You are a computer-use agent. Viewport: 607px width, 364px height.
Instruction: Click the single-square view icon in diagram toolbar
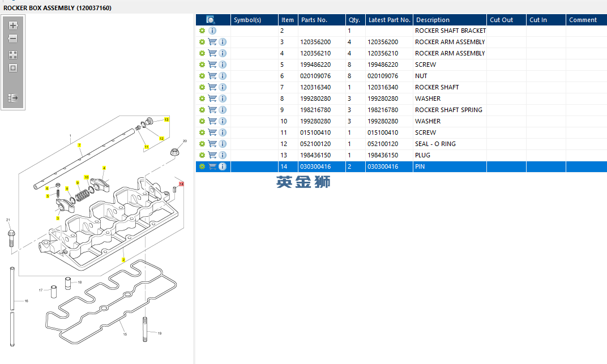click(x=13, y=68)
